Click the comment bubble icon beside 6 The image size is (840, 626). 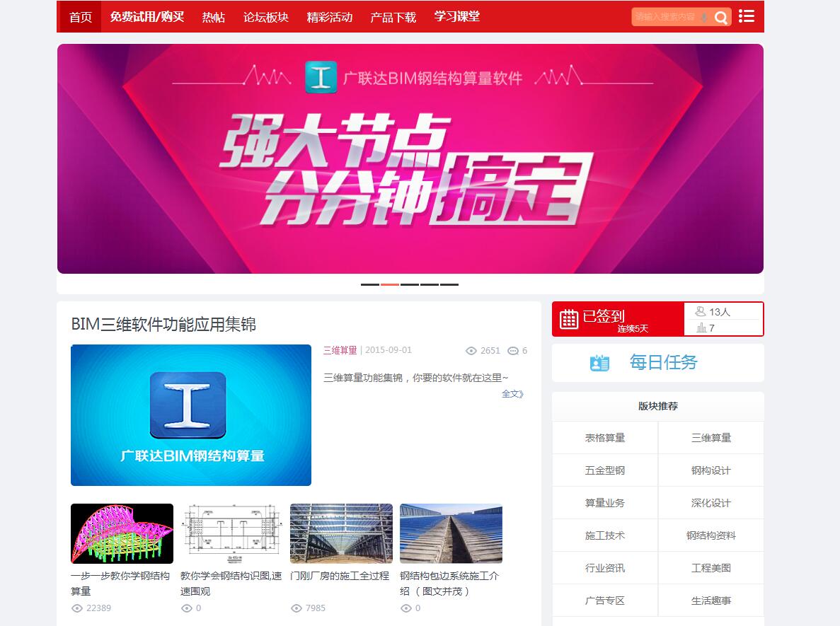point(512,351)
